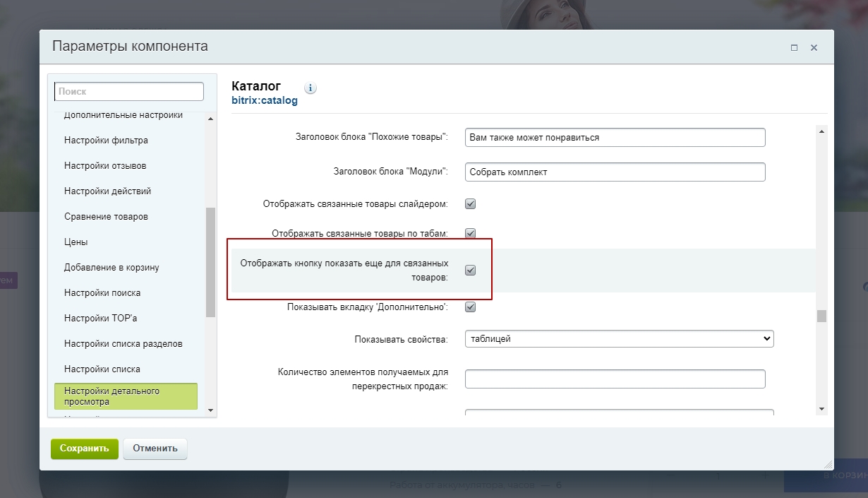This screenshot has width=868, height=498.
Task: Click the 'Похожие товары' title input field
Action: point(615,137)
